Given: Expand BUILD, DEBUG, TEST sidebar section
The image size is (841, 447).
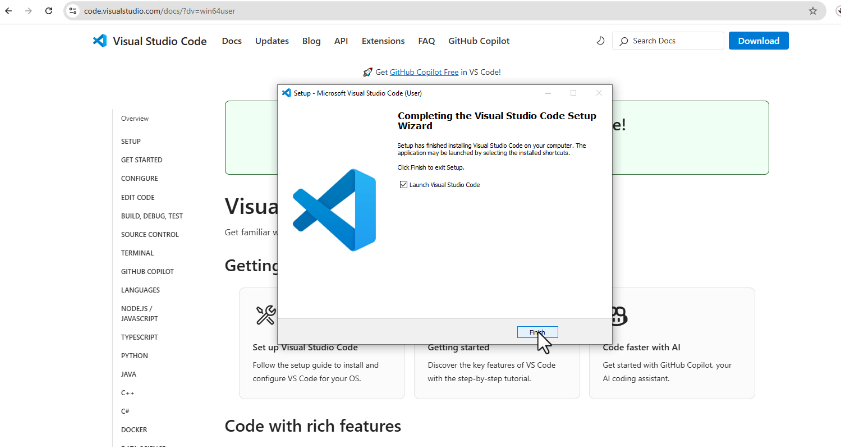Looking at the screenshot, I should point(152,216).
